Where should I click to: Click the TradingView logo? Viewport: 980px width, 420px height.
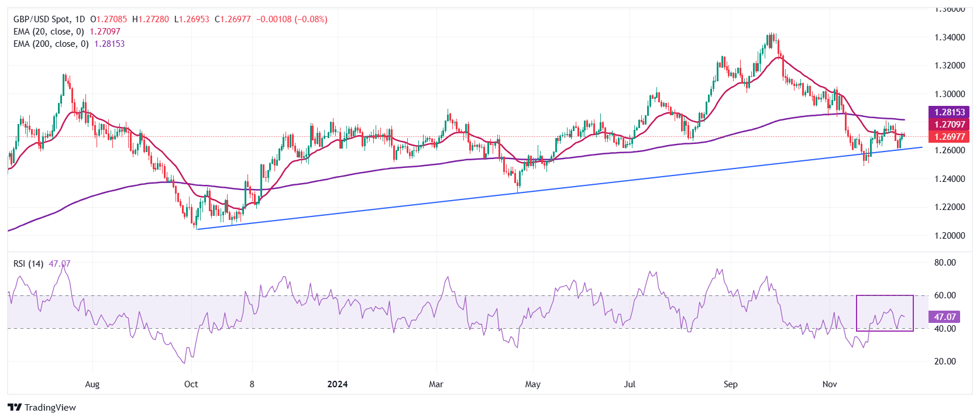(42, 407)
